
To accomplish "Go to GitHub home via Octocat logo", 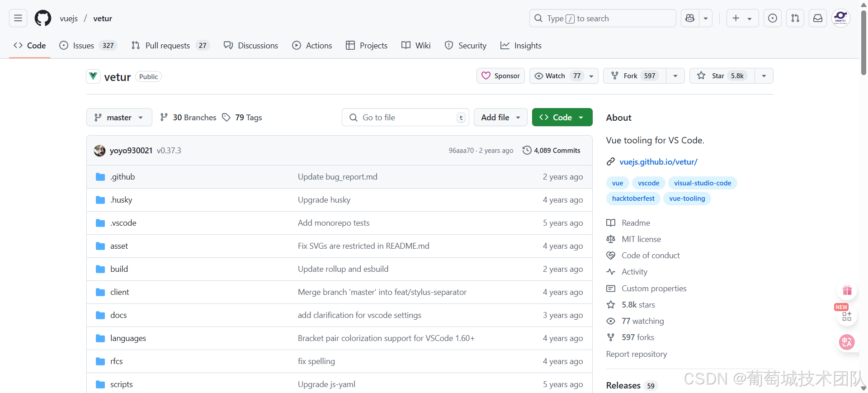I will (43, 18).
